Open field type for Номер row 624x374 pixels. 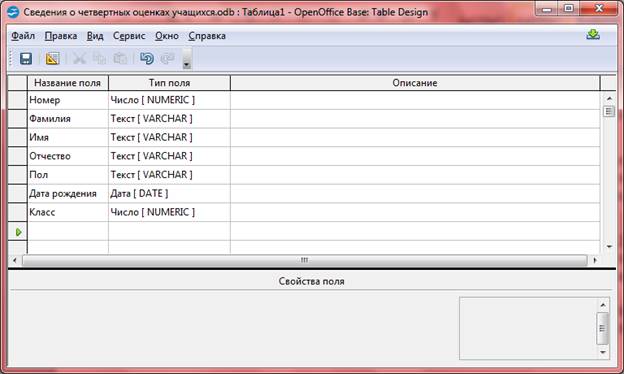tap(169, 100)
